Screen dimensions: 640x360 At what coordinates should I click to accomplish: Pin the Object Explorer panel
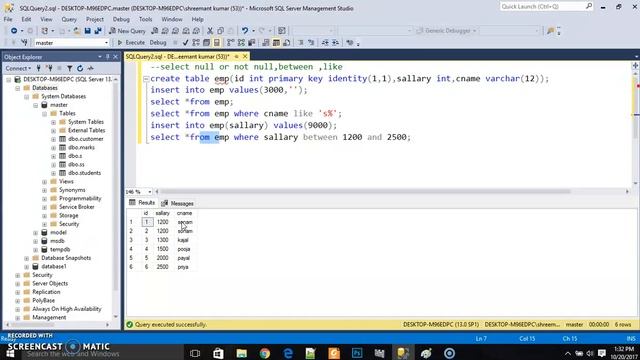(x=108, y=57)
